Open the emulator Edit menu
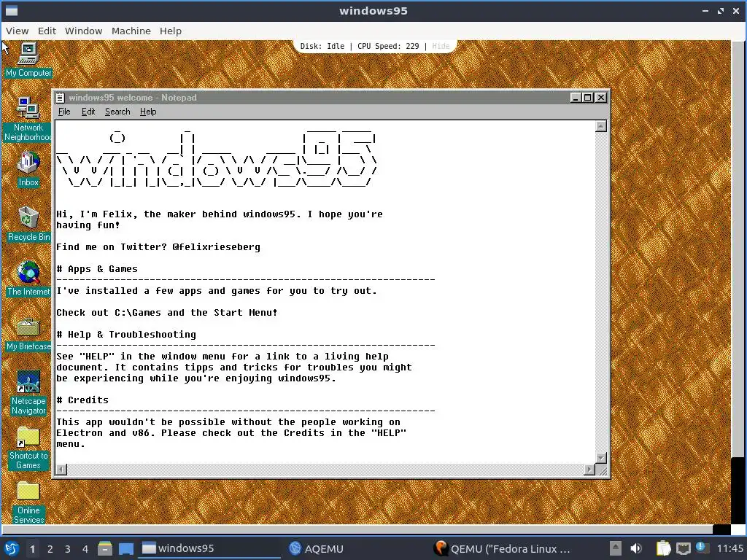 pos(47,31)
